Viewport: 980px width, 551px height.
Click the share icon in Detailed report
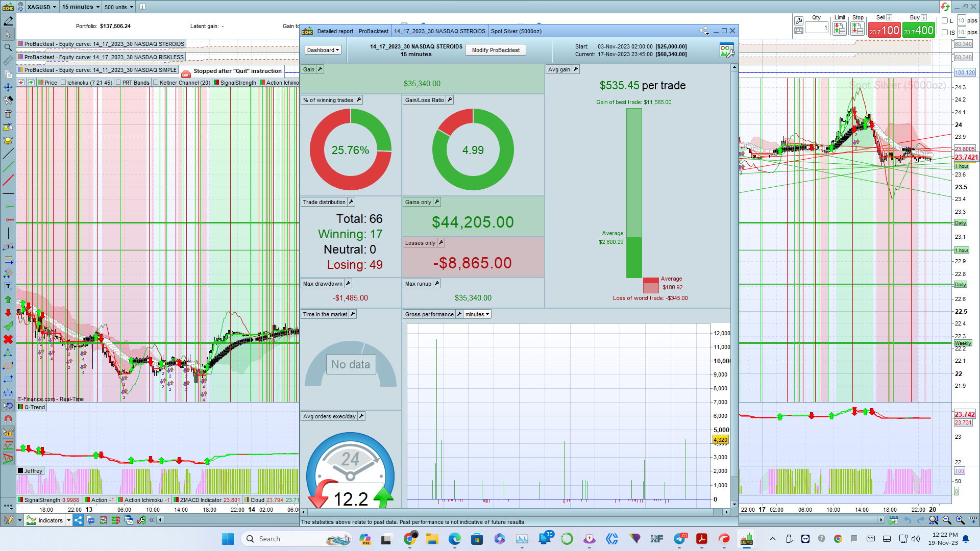[704, 31]
